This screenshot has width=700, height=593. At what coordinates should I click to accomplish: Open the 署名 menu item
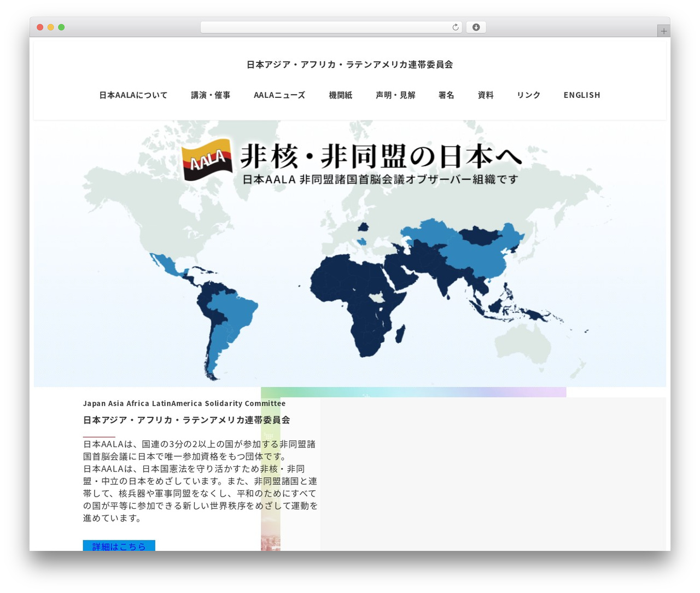tap(446, 95)
